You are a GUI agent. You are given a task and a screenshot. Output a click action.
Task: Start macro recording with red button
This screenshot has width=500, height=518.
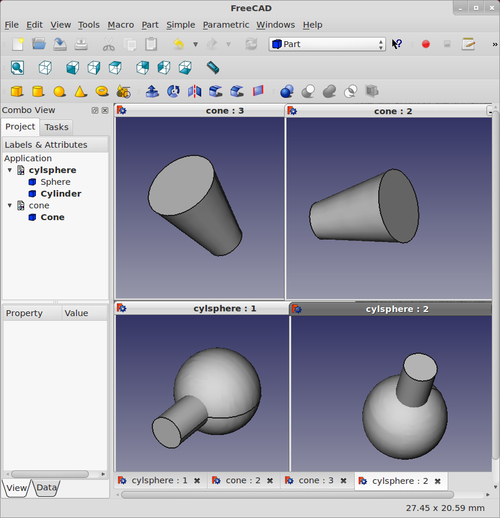tap(426, 44)
